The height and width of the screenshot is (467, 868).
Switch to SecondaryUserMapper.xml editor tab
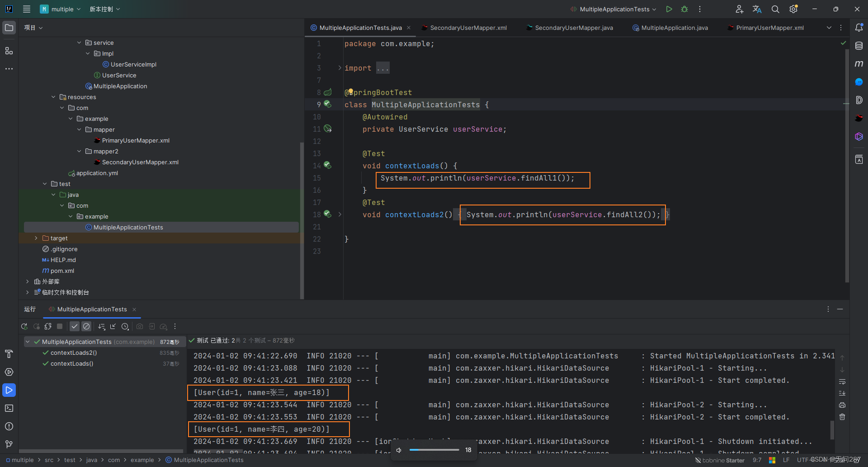pos(464,28)
